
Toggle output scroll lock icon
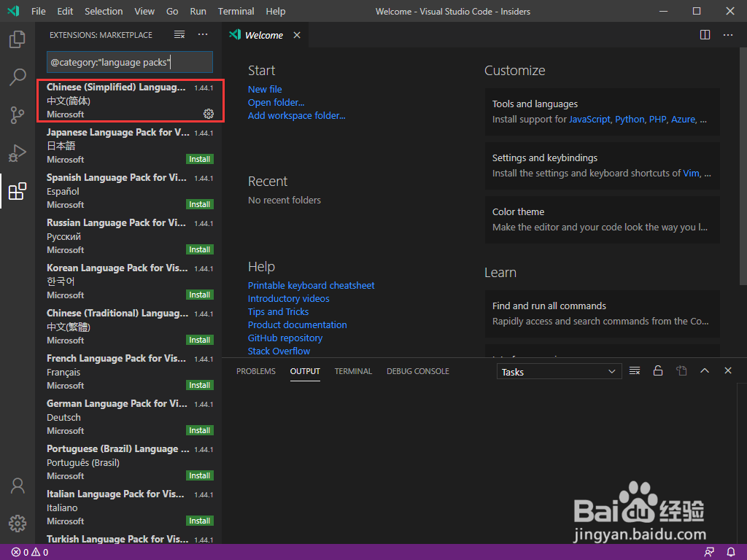658,371
